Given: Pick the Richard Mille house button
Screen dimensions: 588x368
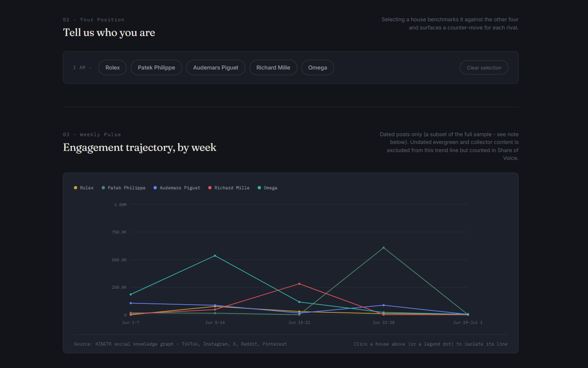Looking at the screenshot, I should click(x=273, y=67).
